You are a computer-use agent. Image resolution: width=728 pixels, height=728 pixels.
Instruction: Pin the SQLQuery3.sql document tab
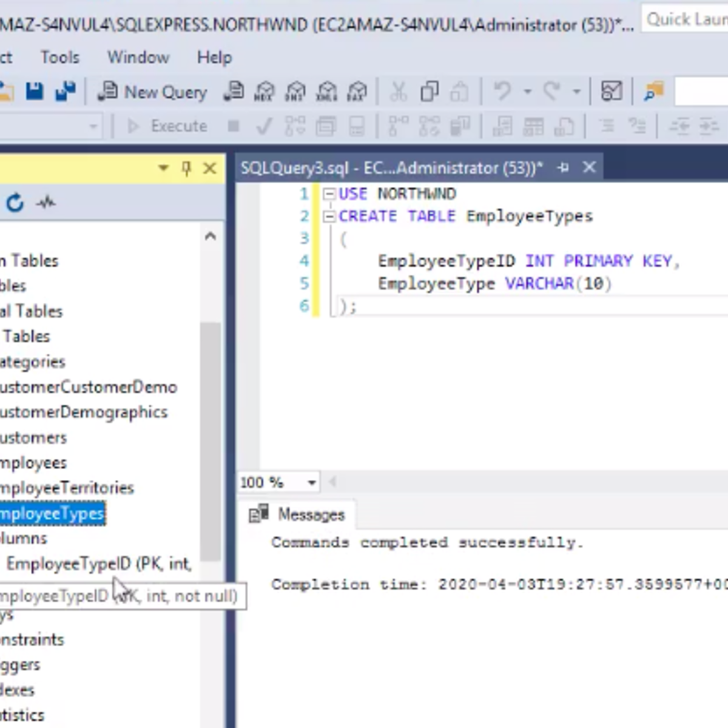[562, 167]
